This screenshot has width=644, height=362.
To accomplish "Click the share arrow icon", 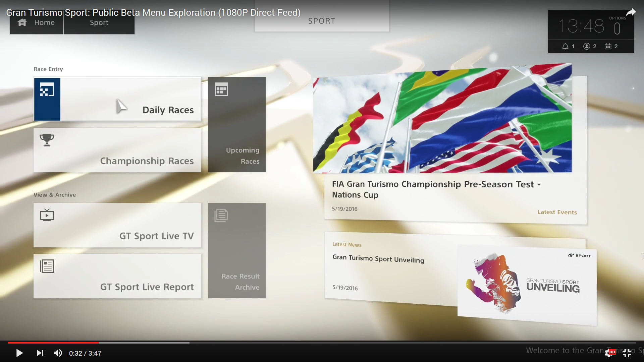I will pyautogui.click(x=631, y=12).
